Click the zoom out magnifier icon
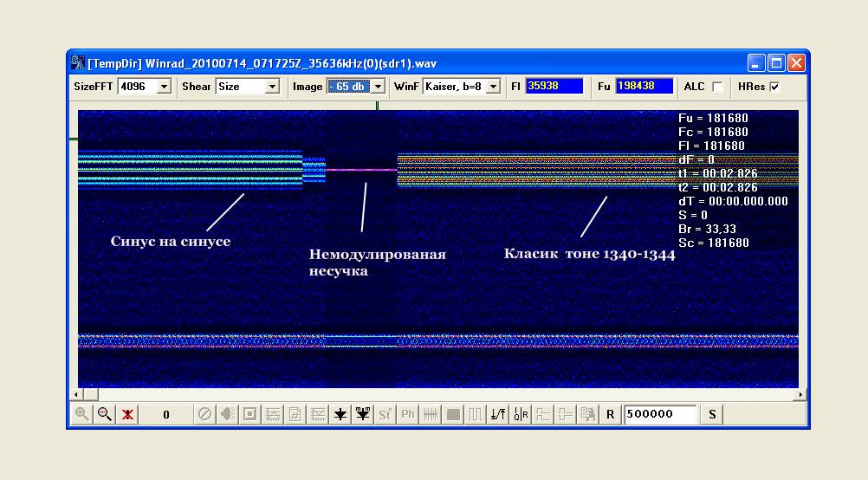Viewport: 868px width, 480px height. pos(105,414)
